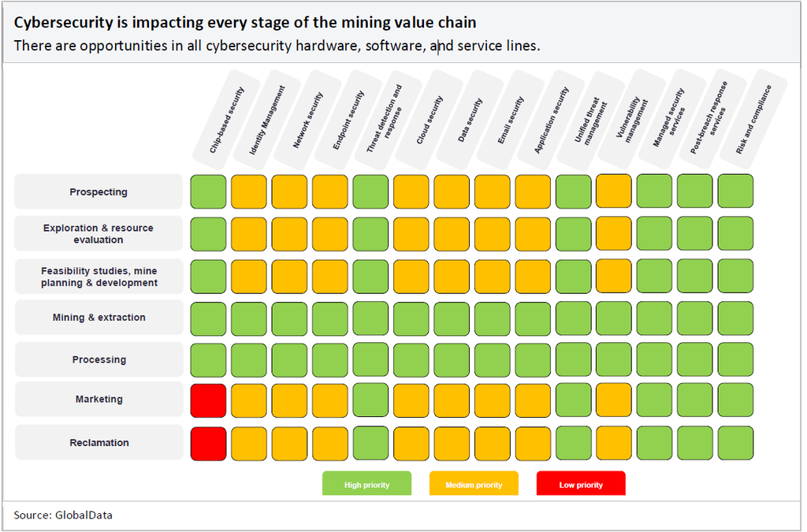Click the Mining & extraction row label

99,318
